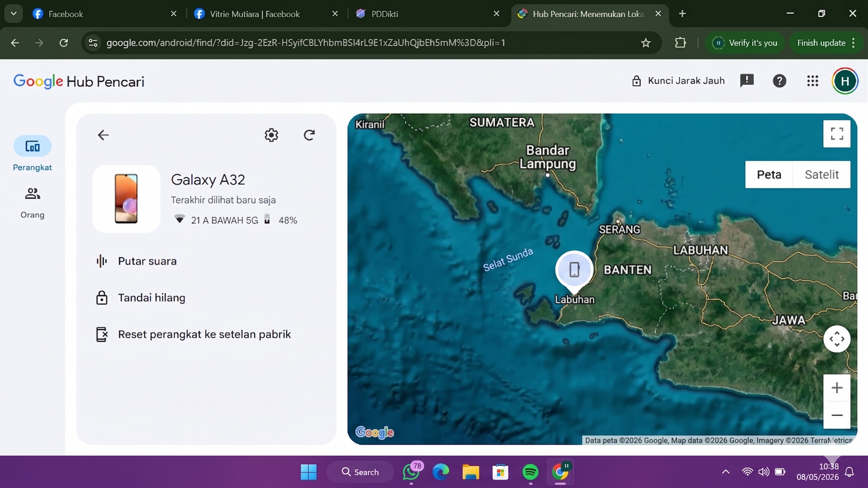This screenshot has width=868, height=488.
Task: Click the BANTEN map label
Action: point(628,270)
